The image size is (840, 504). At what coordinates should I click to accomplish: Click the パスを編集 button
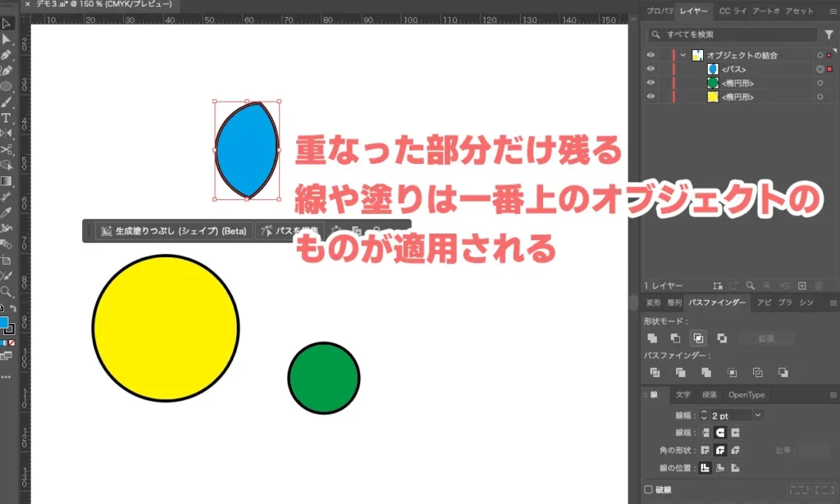291,230
